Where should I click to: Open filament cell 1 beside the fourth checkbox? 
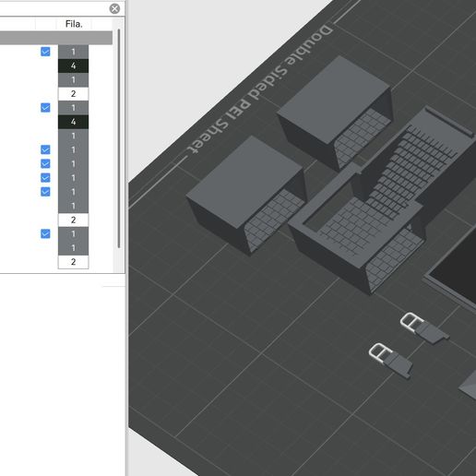[x=73, y=164]
